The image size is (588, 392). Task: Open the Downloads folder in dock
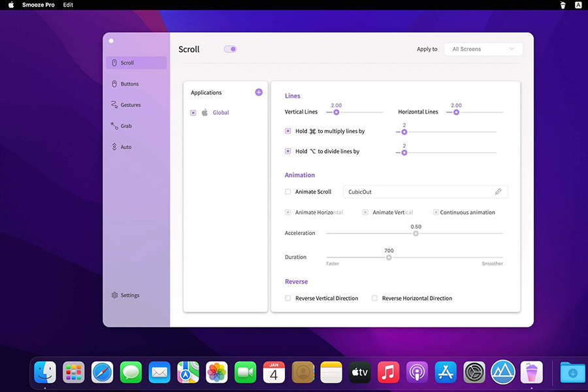572,372
